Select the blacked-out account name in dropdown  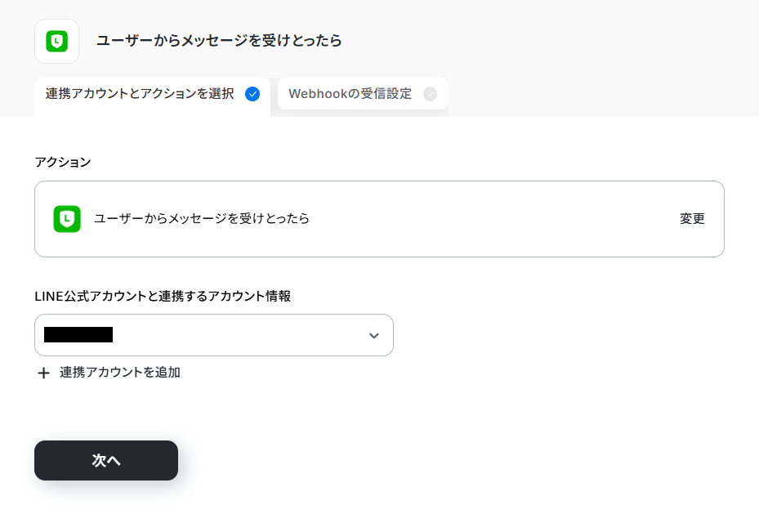pos(78,334)
